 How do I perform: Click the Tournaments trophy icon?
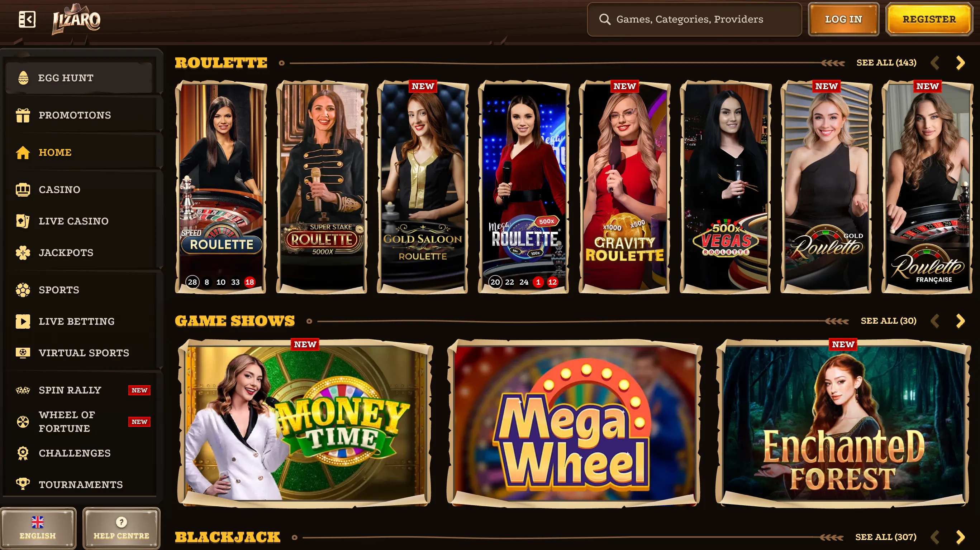pos(23,484)
